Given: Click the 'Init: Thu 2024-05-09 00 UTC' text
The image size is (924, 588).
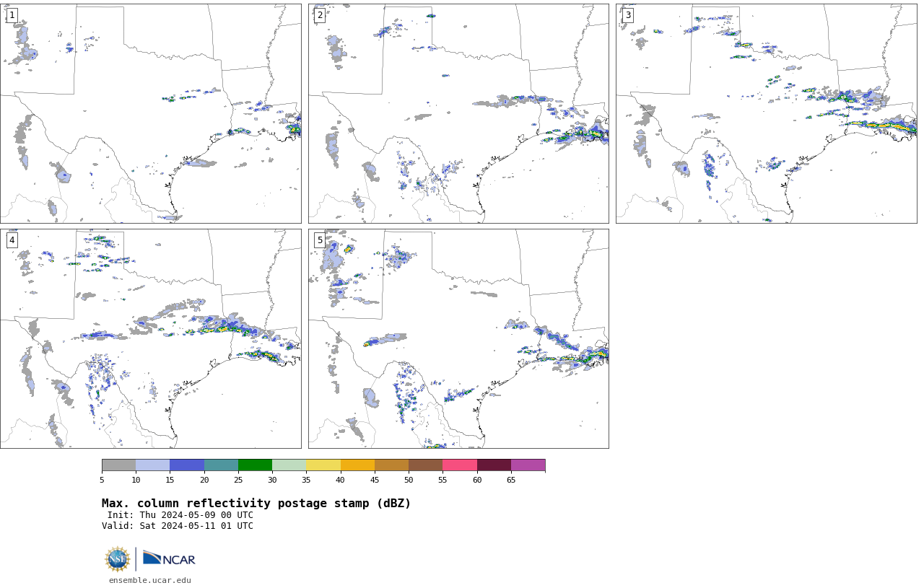Looking at the screenshot, I should (x=180, y=515).
